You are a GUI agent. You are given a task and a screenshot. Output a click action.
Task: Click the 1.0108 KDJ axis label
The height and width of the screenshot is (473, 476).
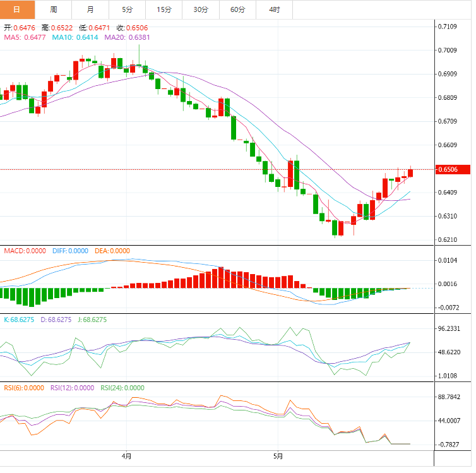coord(448,376)
